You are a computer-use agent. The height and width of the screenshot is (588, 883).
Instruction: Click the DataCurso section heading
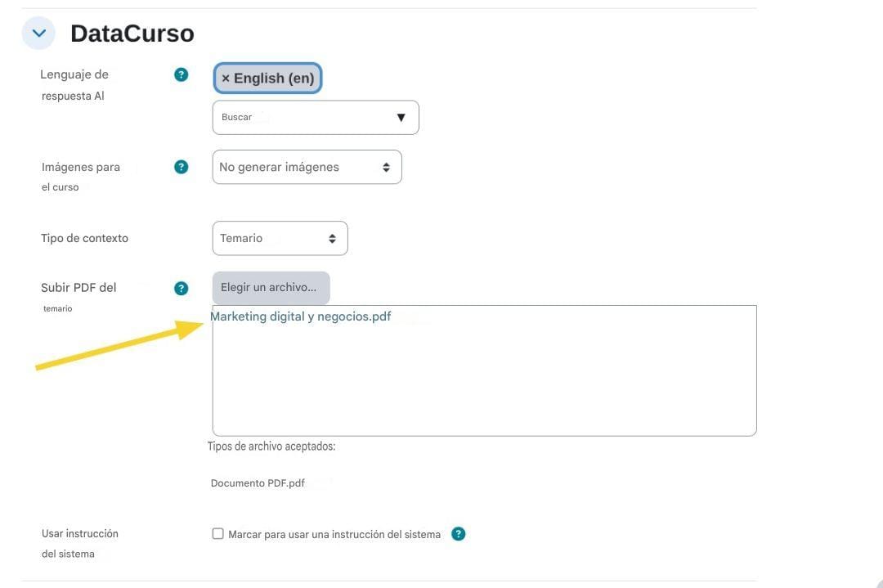pos(132,34)
